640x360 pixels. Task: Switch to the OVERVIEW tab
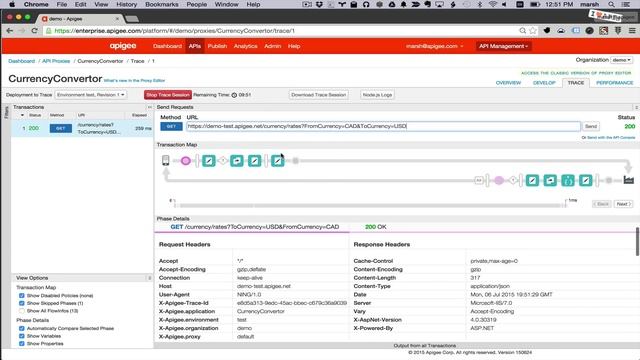[508, 83]
